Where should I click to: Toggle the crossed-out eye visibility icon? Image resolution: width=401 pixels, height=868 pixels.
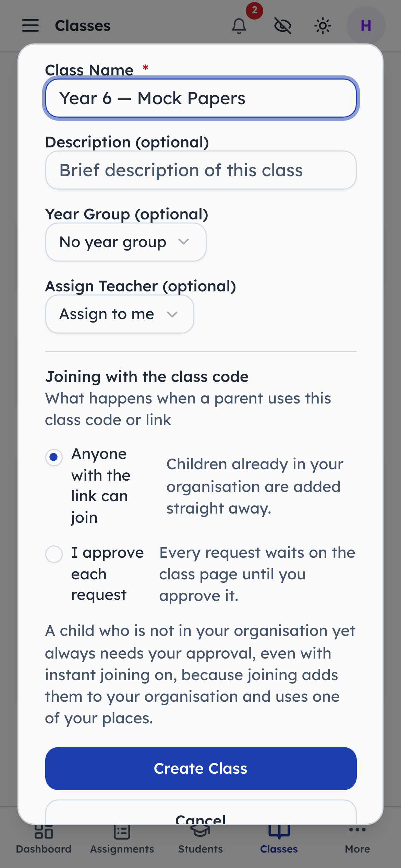click(283, 26)
